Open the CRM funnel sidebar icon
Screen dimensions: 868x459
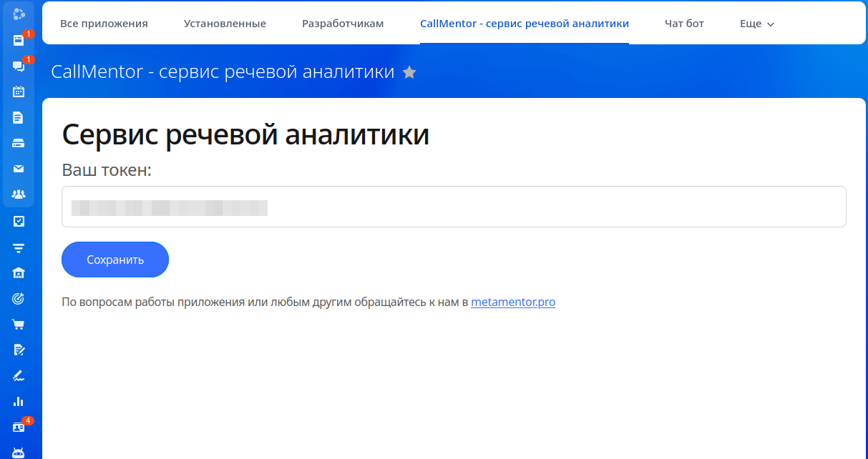(x=19, y=247)
